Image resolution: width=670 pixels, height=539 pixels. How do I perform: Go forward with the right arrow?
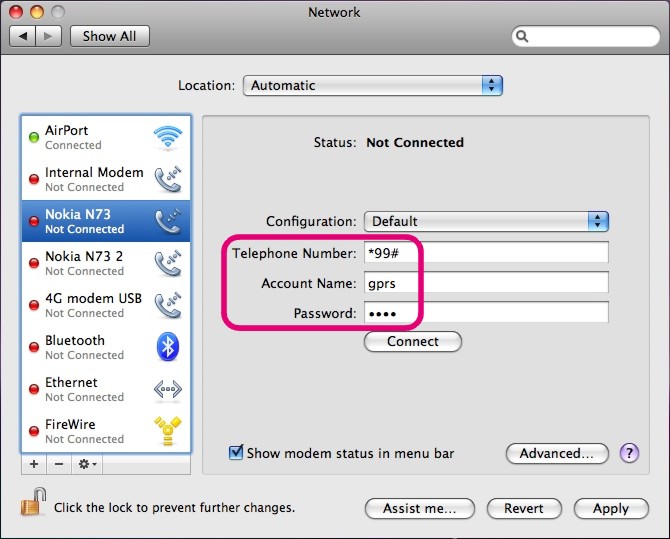(x=48, y=36)
